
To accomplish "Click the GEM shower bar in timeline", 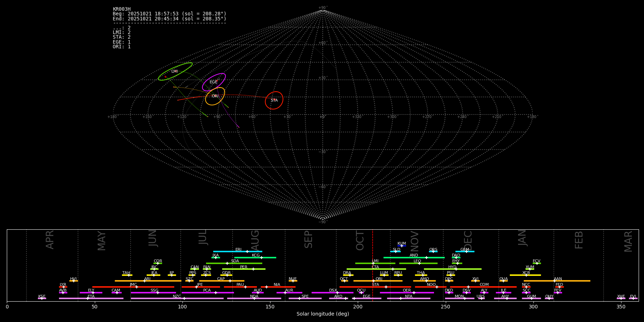I will [465, 252].
